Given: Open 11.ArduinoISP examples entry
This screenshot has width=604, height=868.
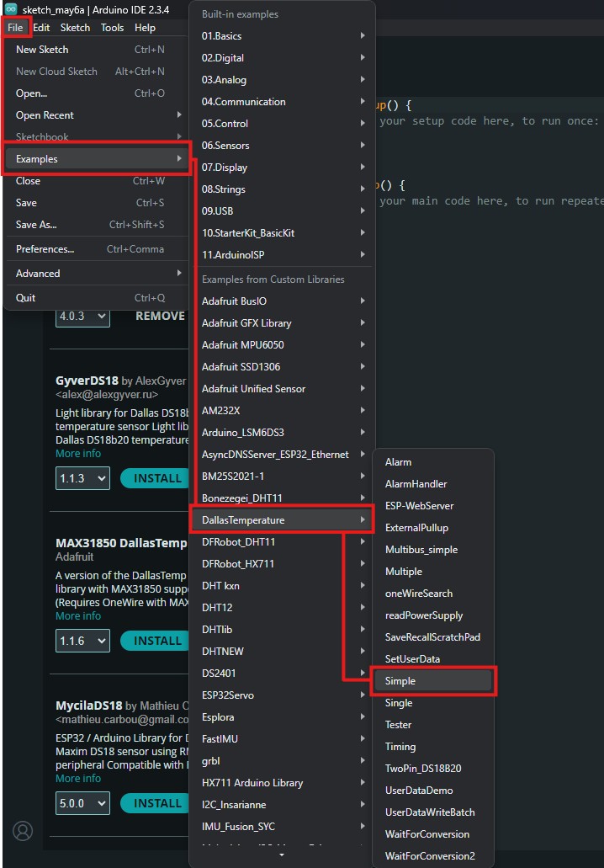Looking at the screenshot, I should point(283,255).
